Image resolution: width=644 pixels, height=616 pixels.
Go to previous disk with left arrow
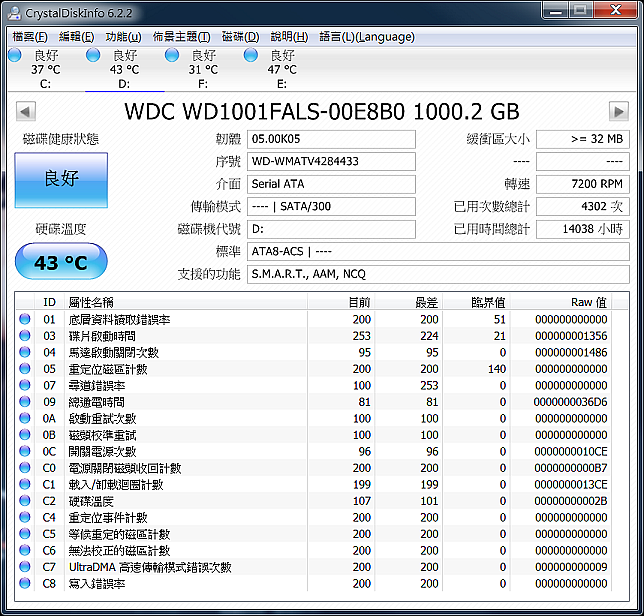pos(26,111)
